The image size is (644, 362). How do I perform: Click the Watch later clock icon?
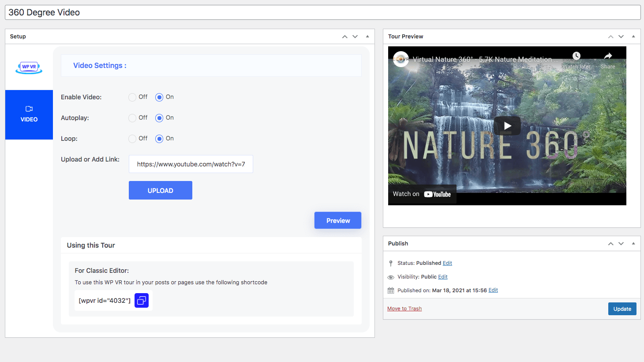click(x=577, y=56)
